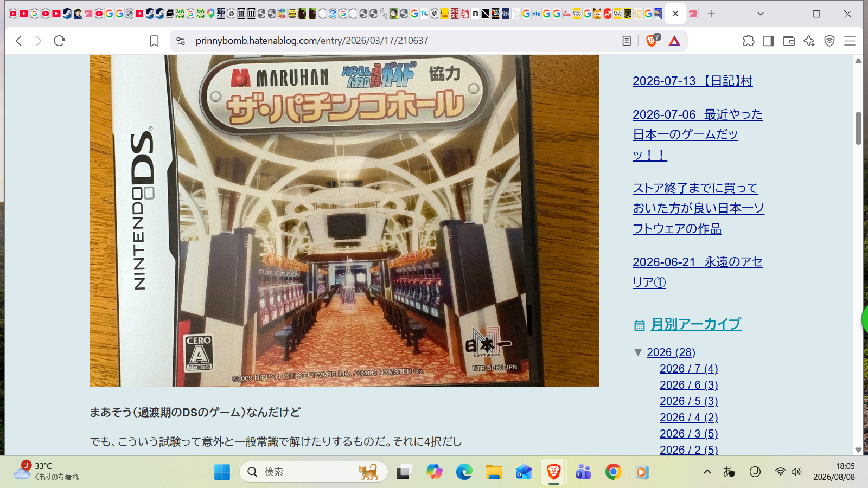Open Brave VPN shield icon
Image resolution: width=868 pixels, height=488 pixels.
pos(829,41)
